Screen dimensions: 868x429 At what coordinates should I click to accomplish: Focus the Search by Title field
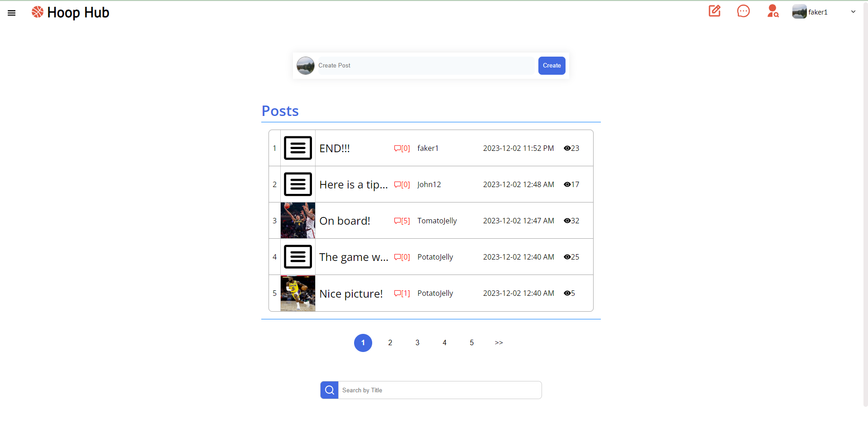439,390
